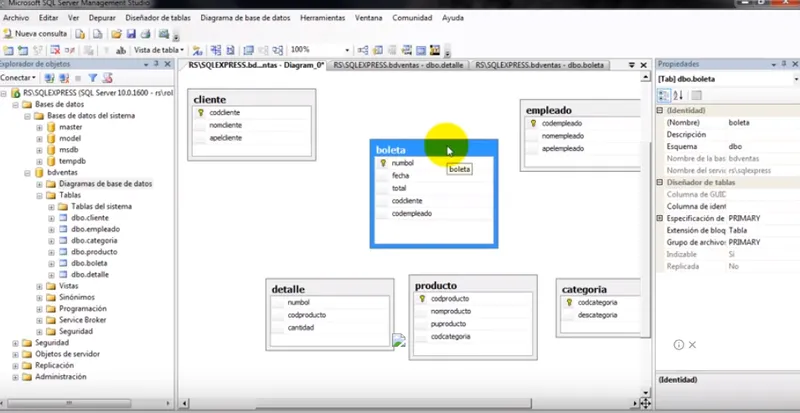
Task: Expand the dbo.cliente table node
Action: [51, 218]
